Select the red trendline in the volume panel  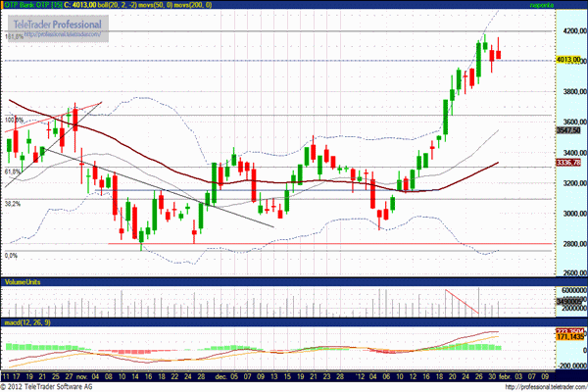click(x=462, y=302)
